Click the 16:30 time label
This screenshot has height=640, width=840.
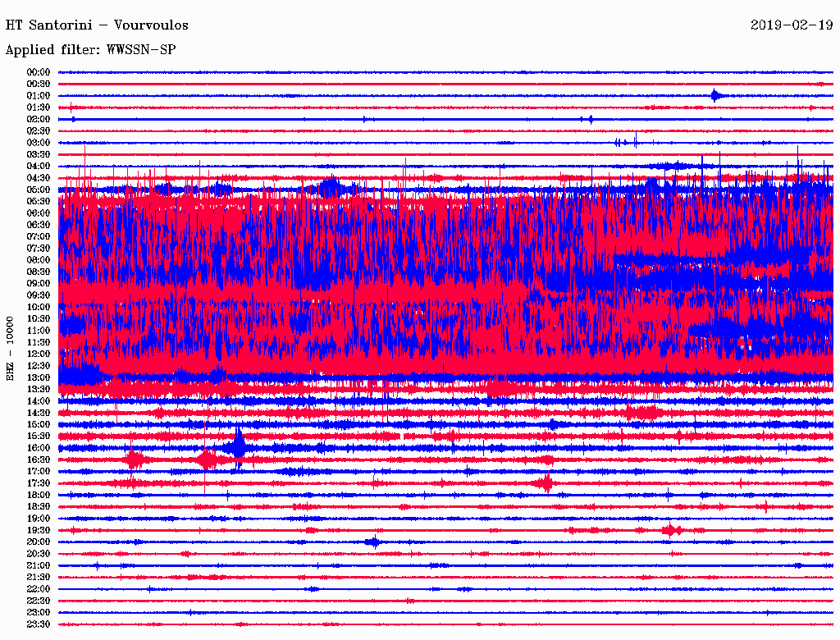coord(39,460)
